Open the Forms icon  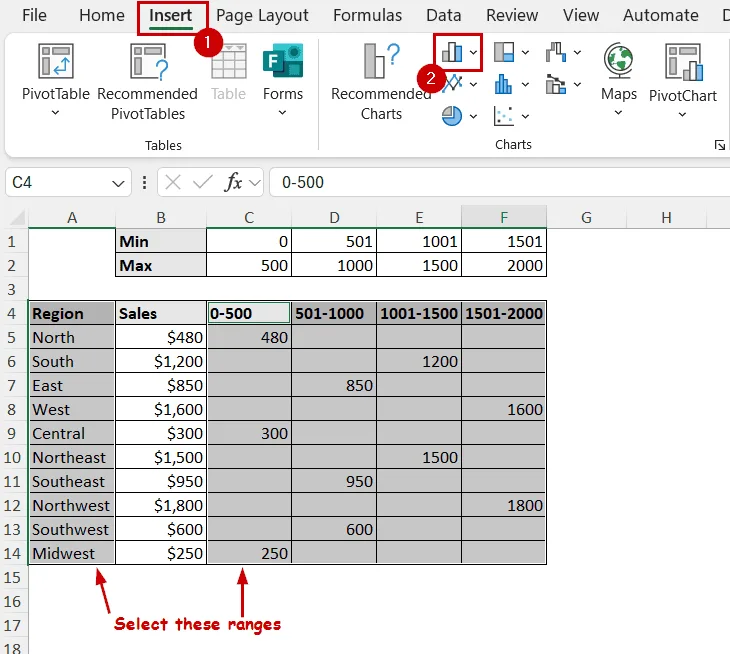[283, 61]
